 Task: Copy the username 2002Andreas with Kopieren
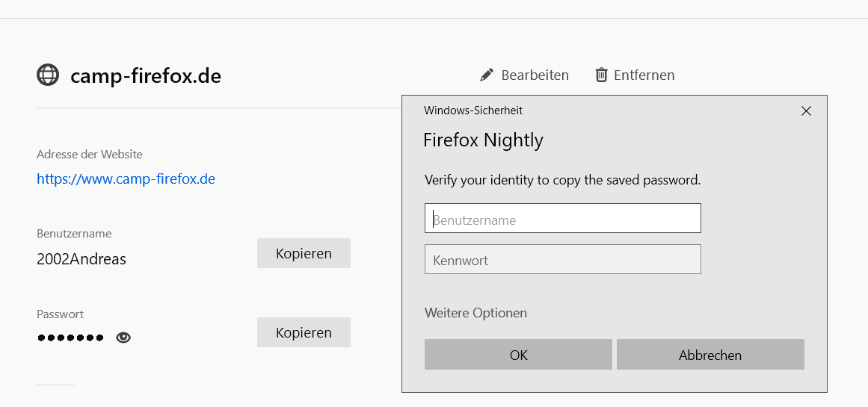(x=304, y=253)
